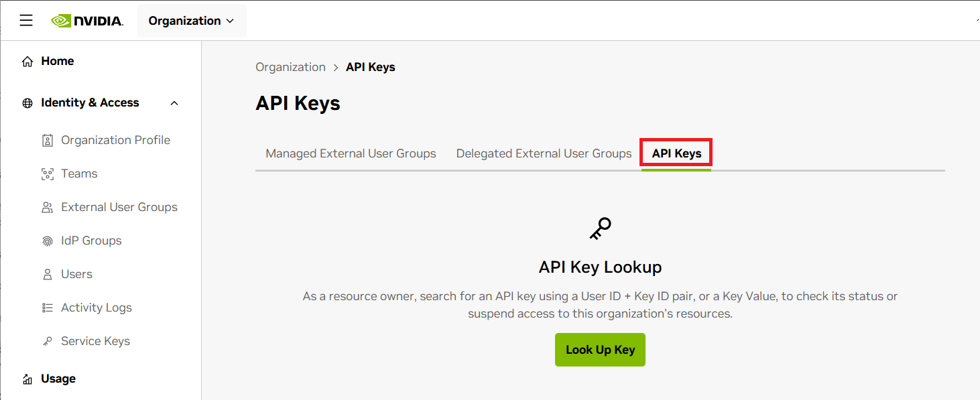The width and height of the screenshot is (980, 400).
Task: Open IdP Groups page
Action: (x=91, y=241)
